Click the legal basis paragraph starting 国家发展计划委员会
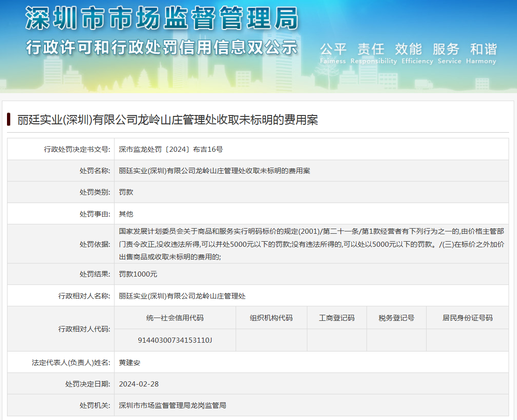This screenshot has height=420, width=517. (x=312, y=244)
